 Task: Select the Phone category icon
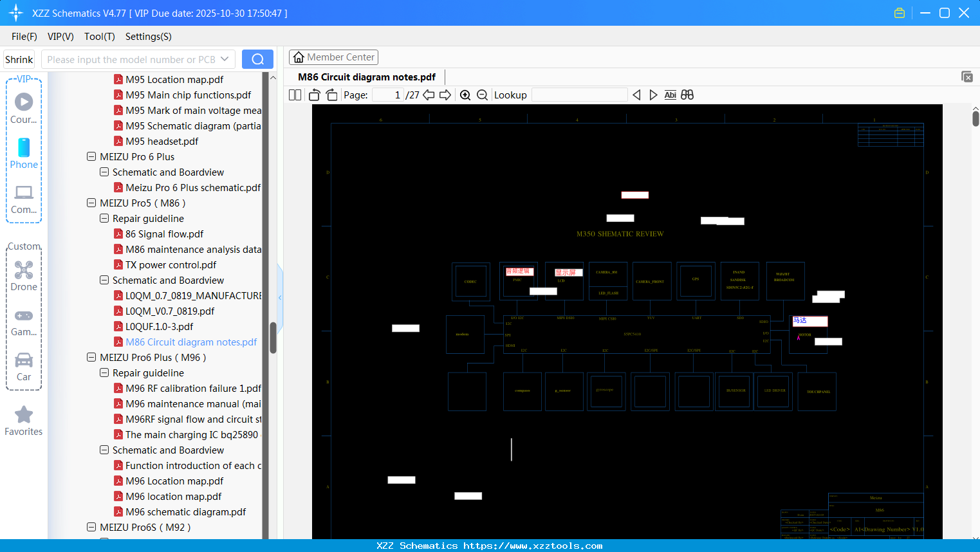24,153
